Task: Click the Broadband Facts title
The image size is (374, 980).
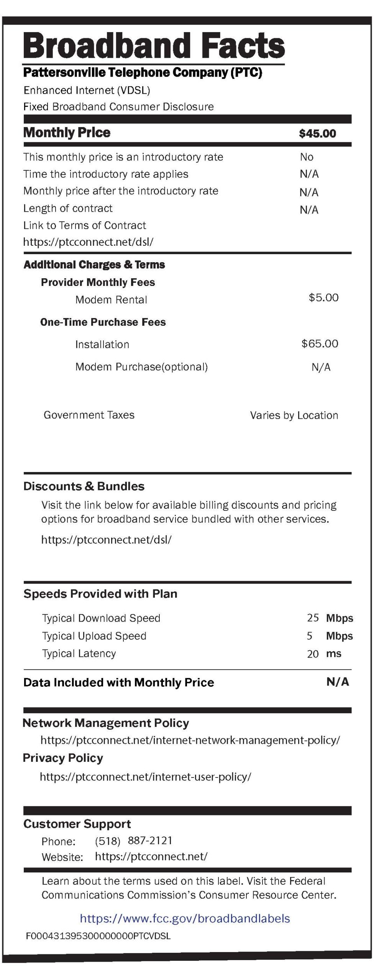Action: tap(154, 46)
